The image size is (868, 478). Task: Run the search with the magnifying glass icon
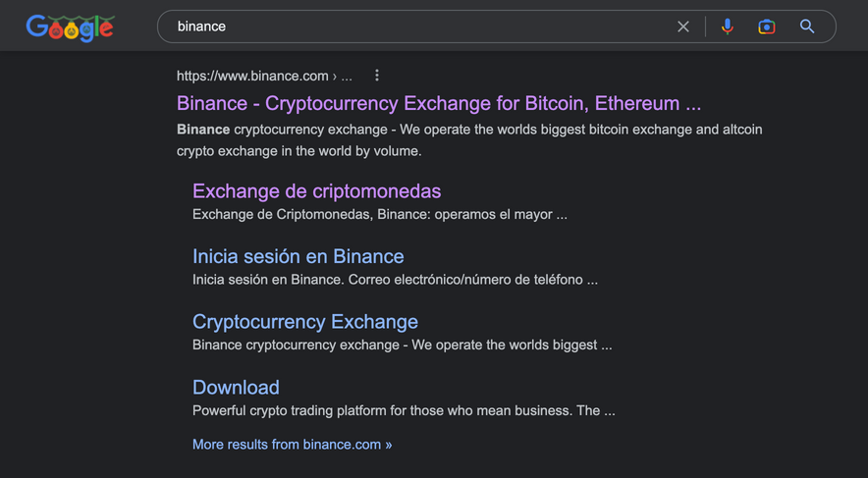click(x=807, y=27)
